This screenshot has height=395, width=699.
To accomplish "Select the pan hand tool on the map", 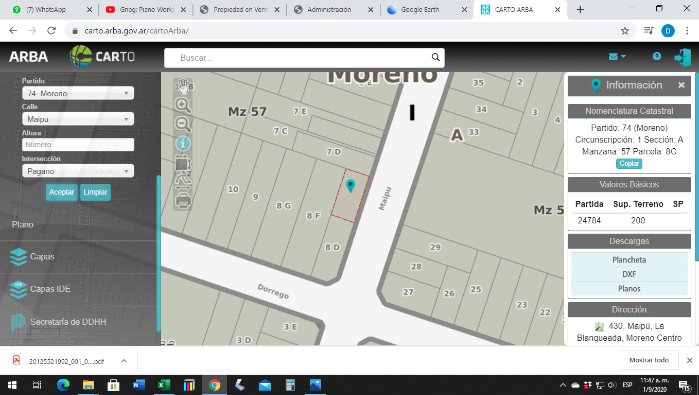I will click(182, 86).
